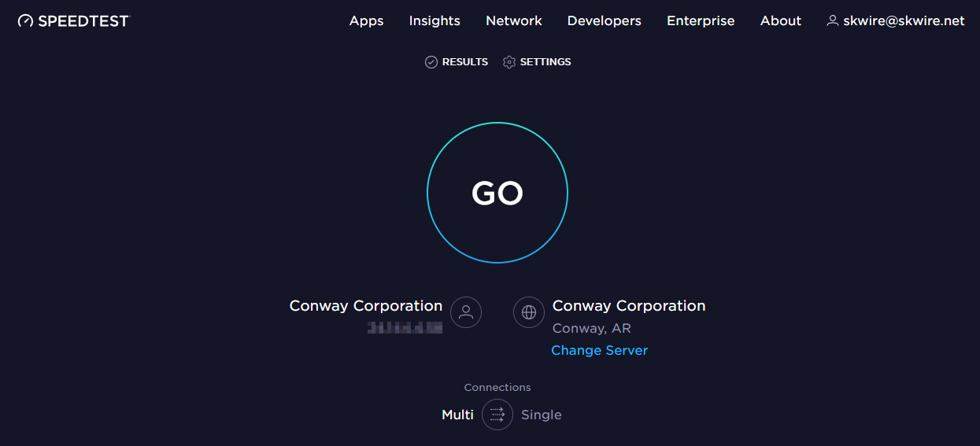The height and width of the screenshot is (446, 980).
Task: Expand the Network menu
Action: tap(514, 21)
